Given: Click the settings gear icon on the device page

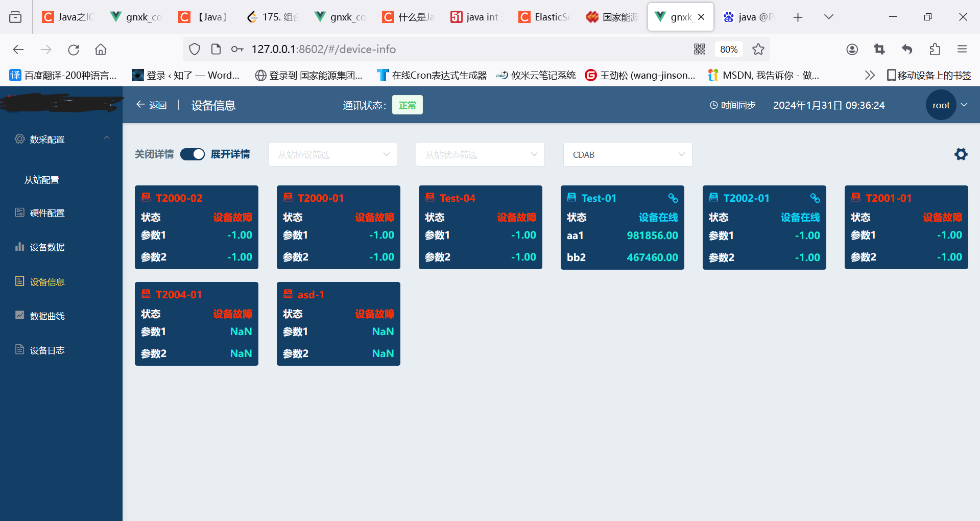Looking at the screenshot, I should click(x=961, y=154).
